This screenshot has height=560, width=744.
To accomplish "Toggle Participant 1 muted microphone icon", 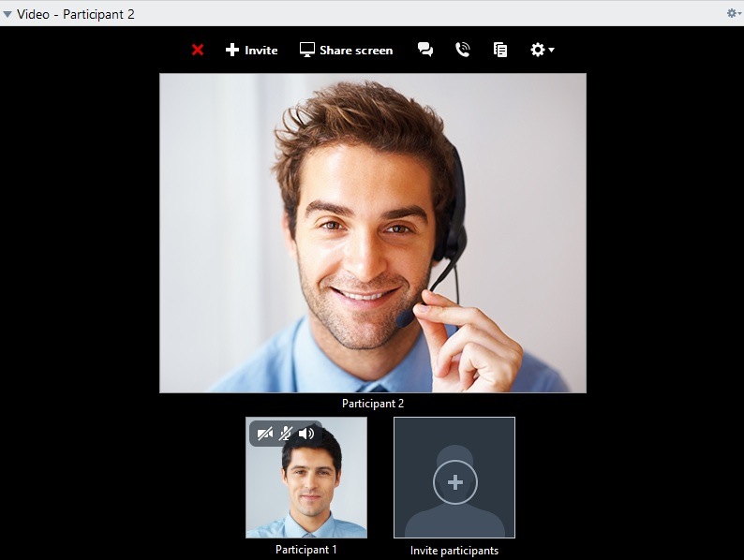I will click(286, 433).
